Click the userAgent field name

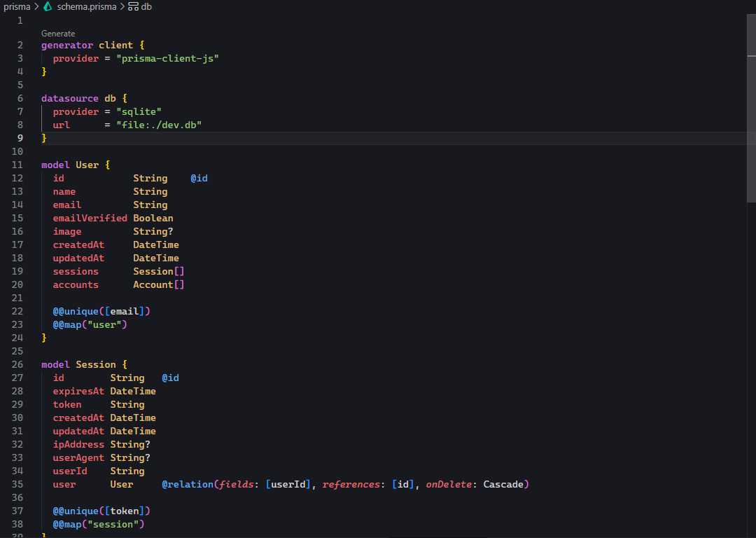(78, 458)
